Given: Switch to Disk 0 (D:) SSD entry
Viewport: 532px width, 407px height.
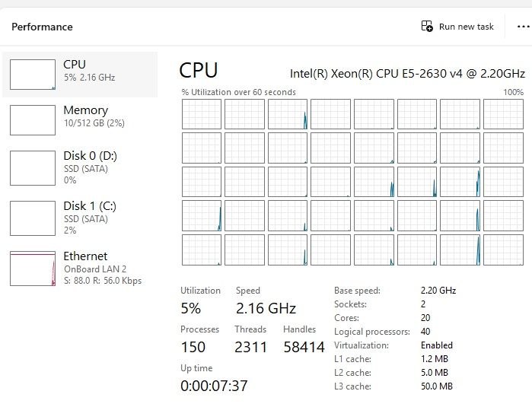Looking at the screenshot, I should (80, 168).
